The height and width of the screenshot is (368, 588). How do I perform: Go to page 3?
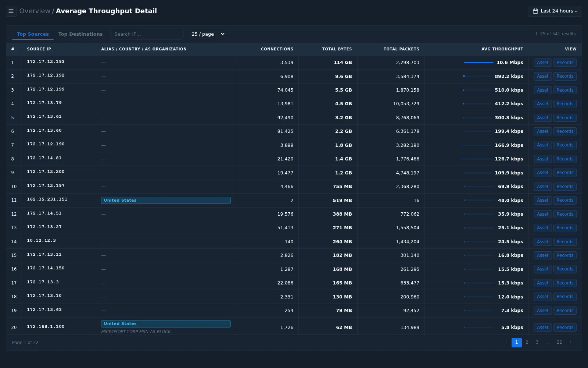click(537, 342)
